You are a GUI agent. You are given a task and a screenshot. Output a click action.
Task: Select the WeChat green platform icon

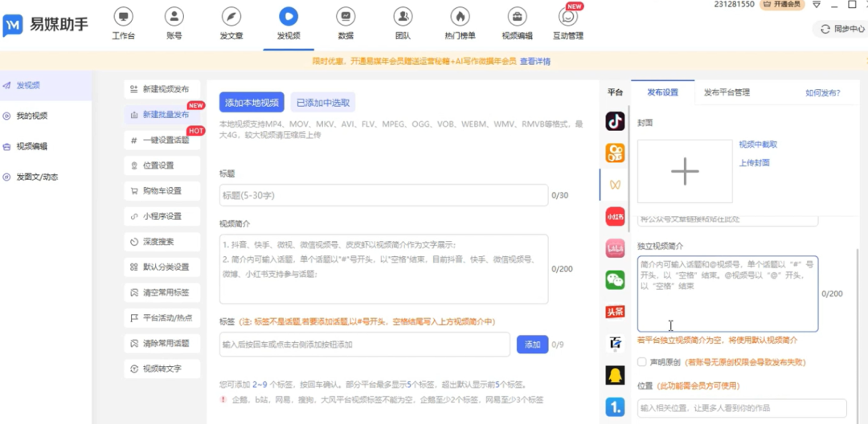615,280
